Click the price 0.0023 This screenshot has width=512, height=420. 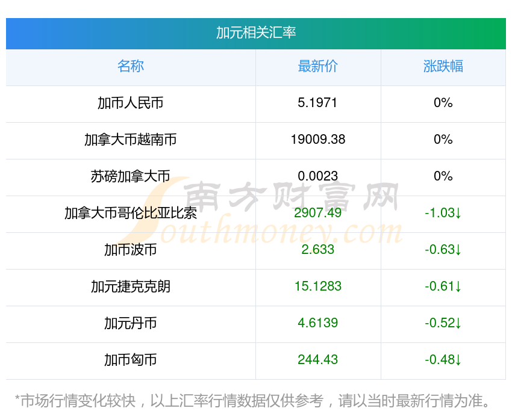pyautogui.click(x=317, y=176)
